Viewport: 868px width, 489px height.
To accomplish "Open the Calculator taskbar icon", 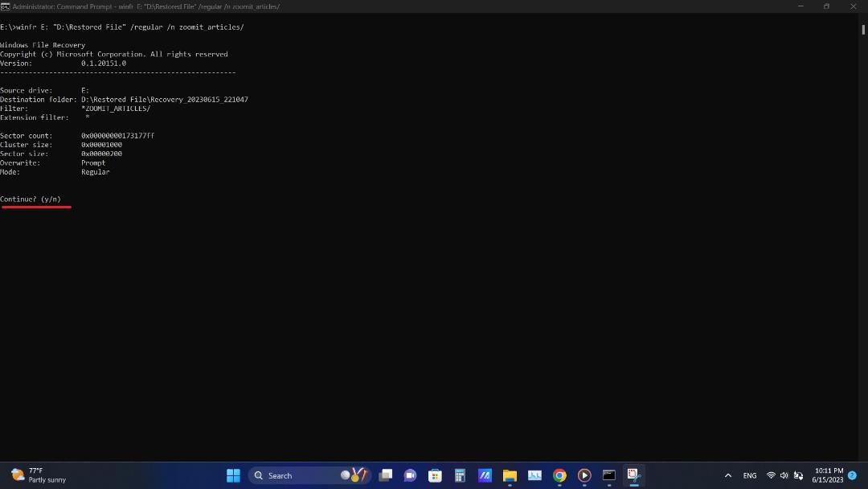I will [460, 475].
